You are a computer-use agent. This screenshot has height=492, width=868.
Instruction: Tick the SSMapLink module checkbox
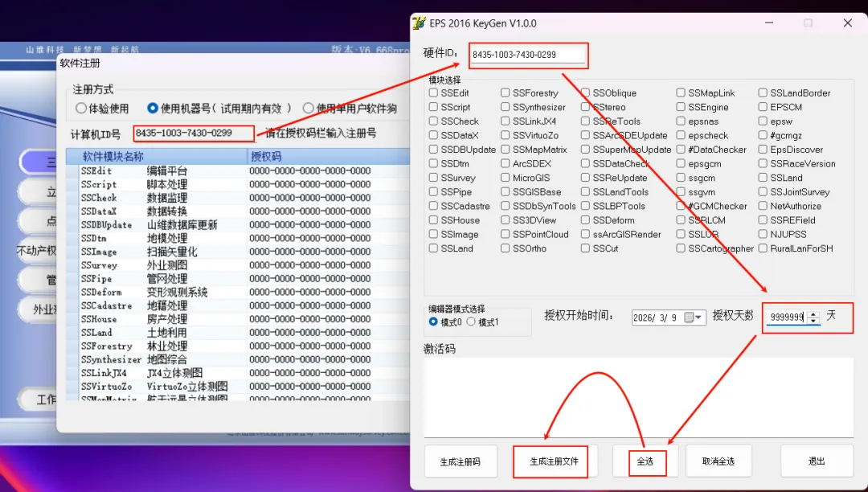click(681, 93)
